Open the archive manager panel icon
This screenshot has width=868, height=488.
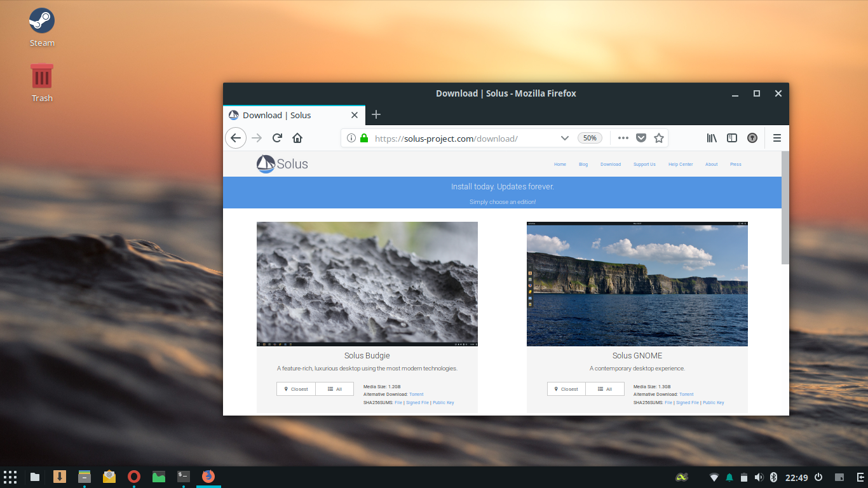tap(84, 477)
